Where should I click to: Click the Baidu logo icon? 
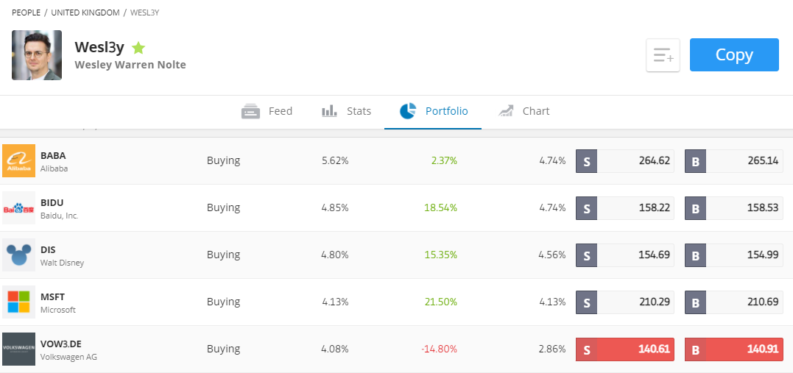click(19, 208)
